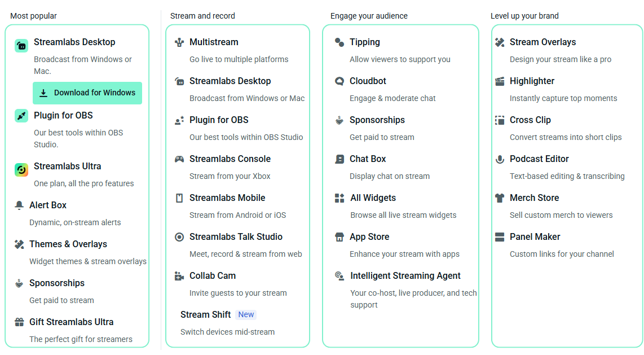Click the Themes & Overlays icon

click(x=18, y=244)
